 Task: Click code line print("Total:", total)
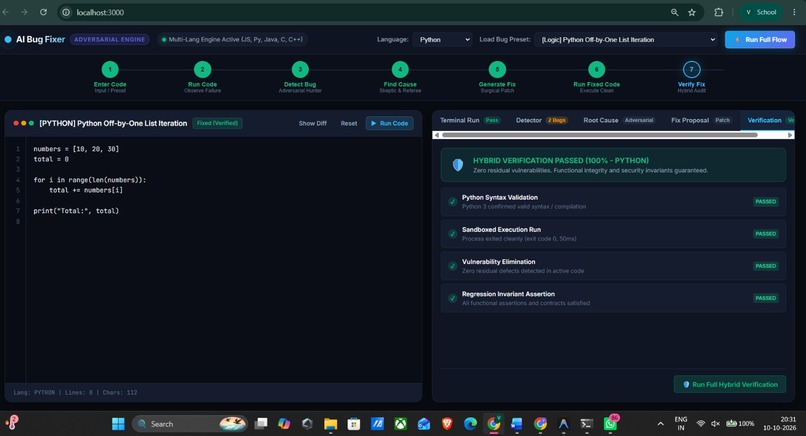[76, 211]
